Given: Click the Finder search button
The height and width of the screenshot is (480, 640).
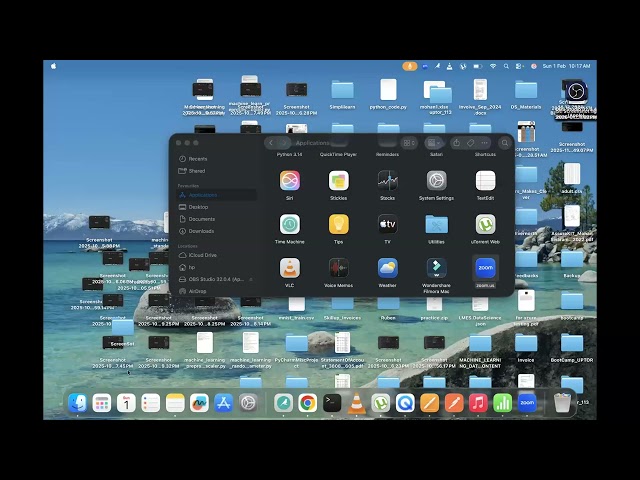Looking at the screenshot, I should [x=504, y=143].
